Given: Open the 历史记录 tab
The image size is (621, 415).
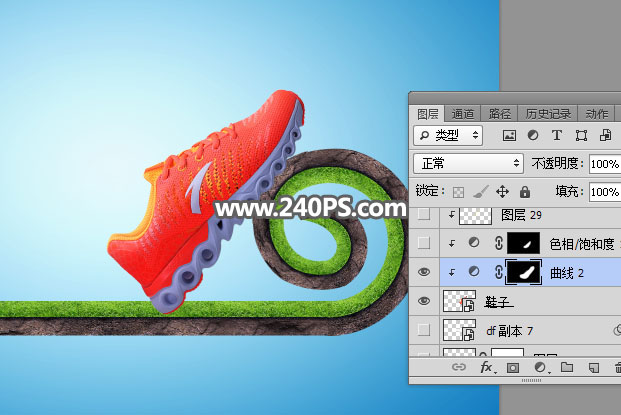Looking at the screenshot, I should [548, 114].
